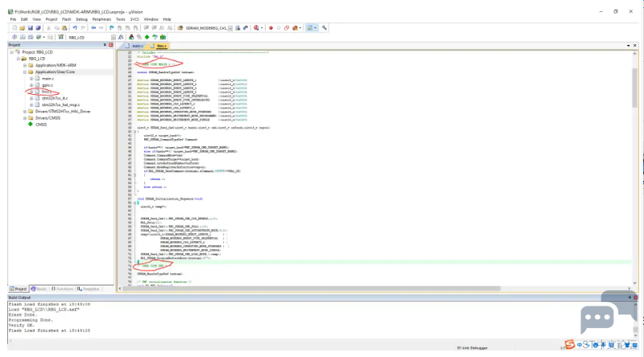Open the Debug menu
The image size is (644, 357).
click(x=82, y=19)
